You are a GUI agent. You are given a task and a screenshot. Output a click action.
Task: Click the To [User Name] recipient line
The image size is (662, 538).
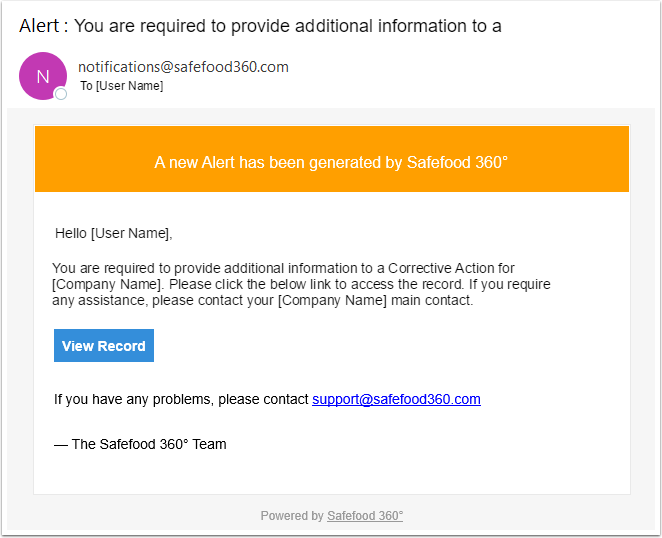[x=121, y=86]
